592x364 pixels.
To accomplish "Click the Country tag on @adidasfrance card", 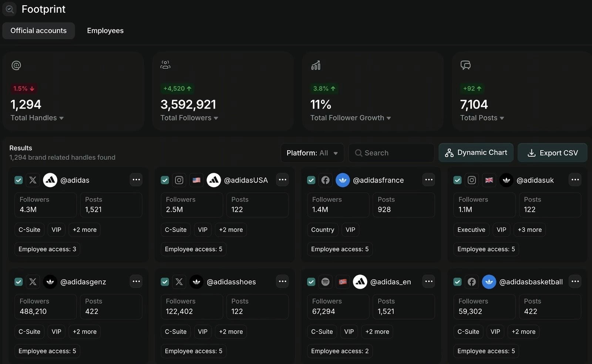I will (323, 230).
